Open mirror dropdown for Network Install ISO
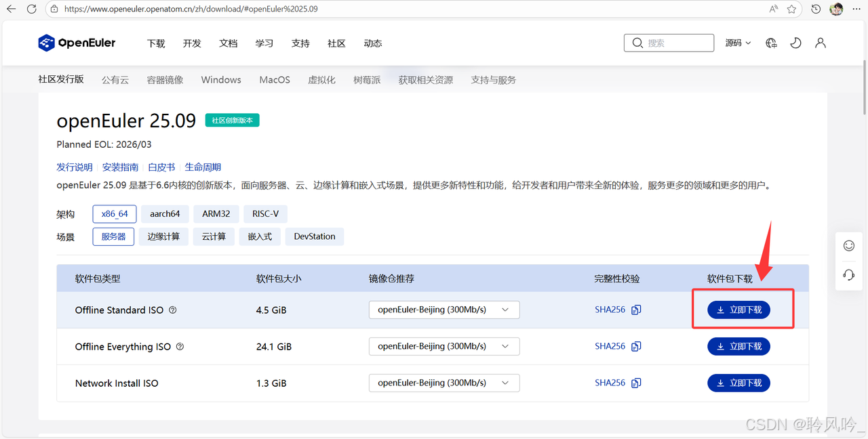 click(x=444, y=383)
